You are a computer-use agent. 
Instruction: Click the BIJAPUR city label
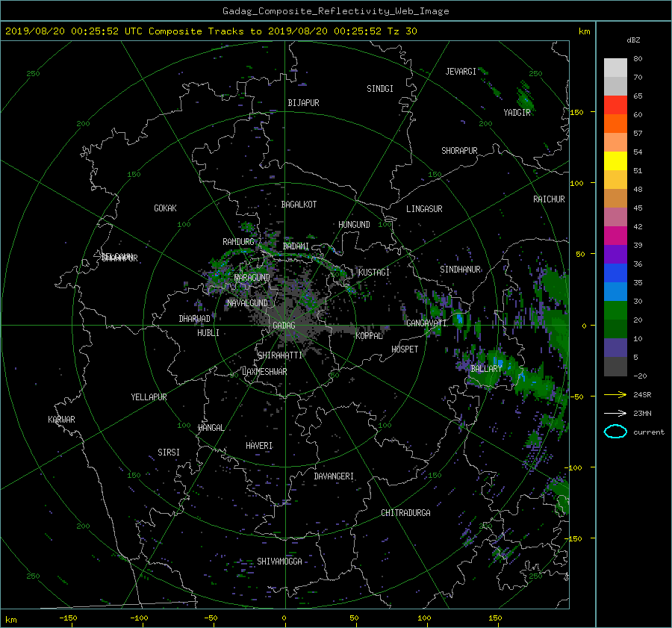(303, 103)
